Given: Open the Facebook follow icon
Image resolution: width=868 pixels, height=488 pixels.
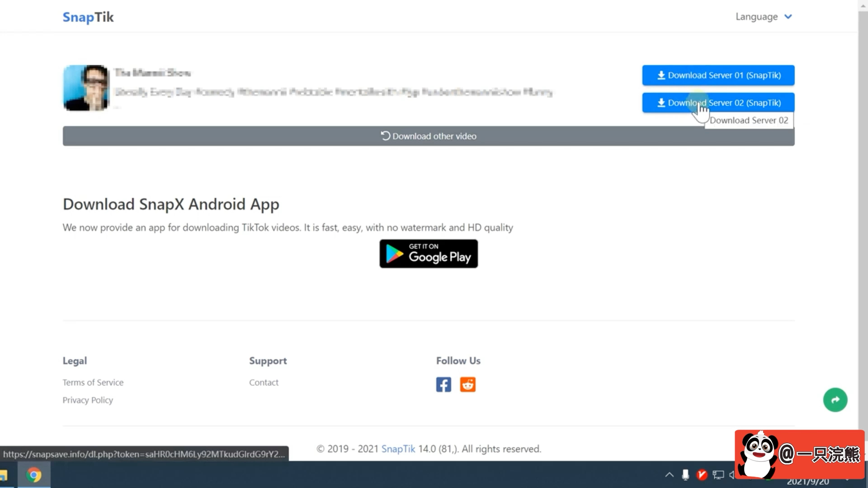Looking at the screenshot, I should coord(443,385).
